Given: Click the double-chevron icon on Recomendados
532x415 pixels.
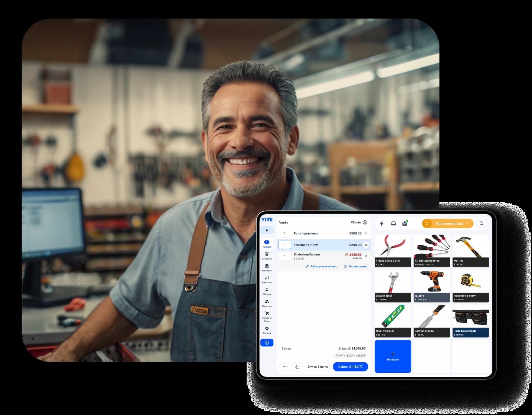Looking at the screenshot, I should 427,223.
